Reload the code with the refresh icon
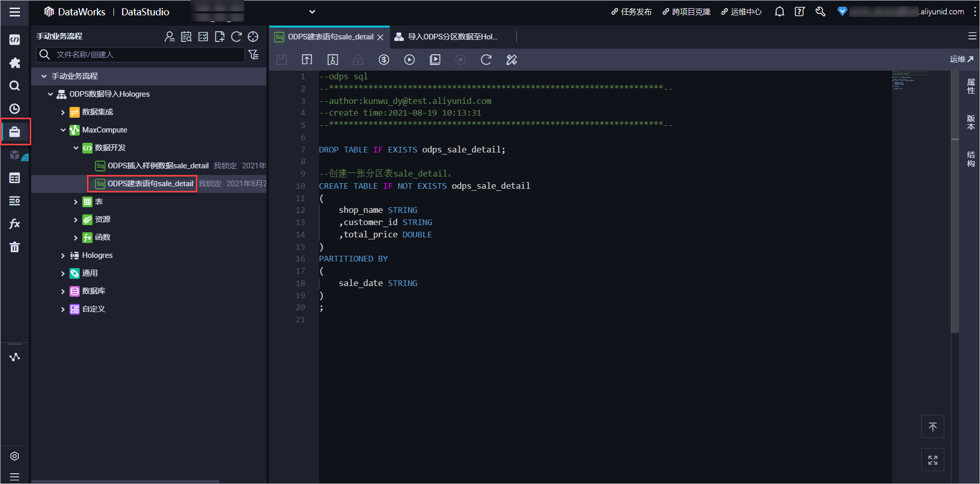980x484 pixels. pos(486,60)
